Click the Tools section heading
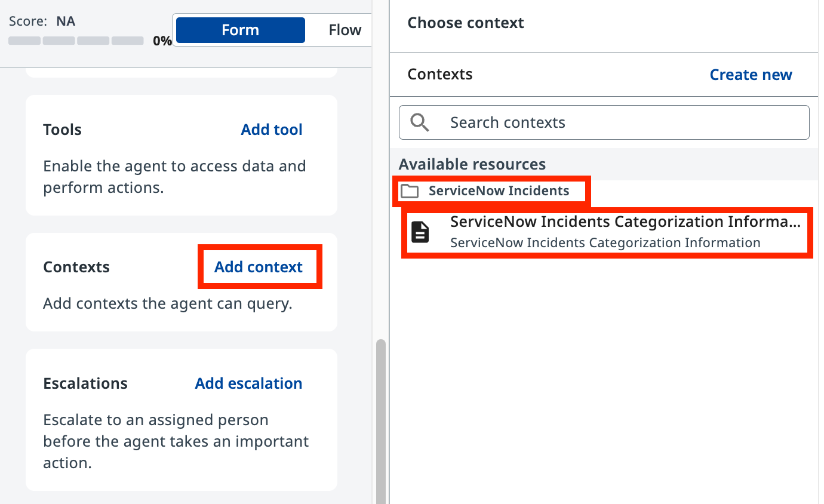This screenshot has height=504, width=824. (62, 130)
